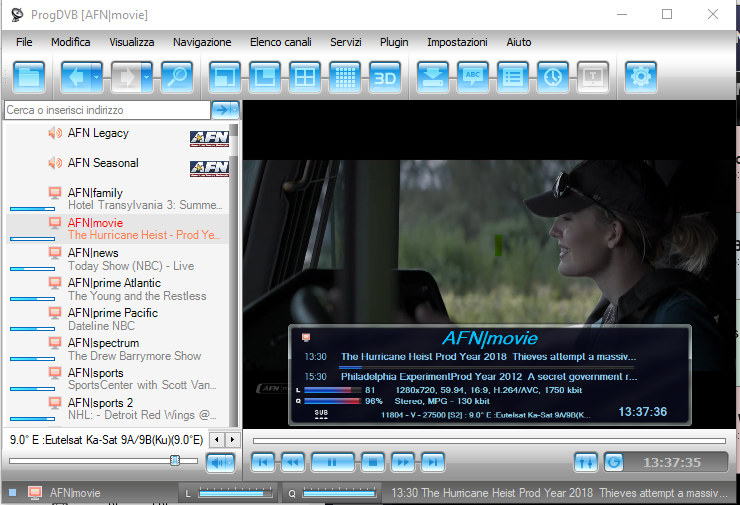Jump to start with skip-previous button
Image resolution: width=740 pixels, height=505 pixels.
[263, 462]
